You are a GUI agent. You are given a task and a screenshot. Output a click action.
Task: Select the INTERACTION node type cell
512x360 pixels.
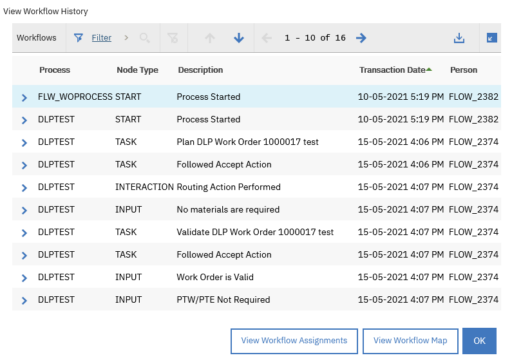[144, 187]
